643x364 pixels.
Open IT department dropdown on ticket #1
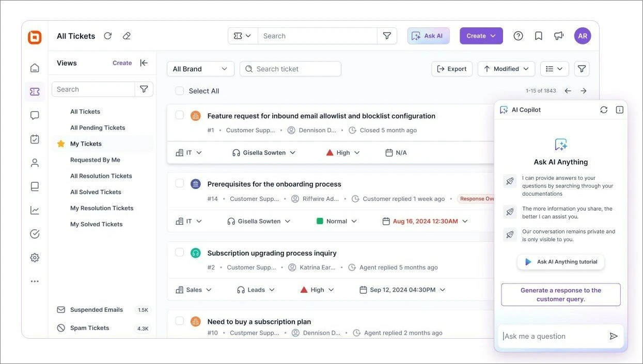[189, 153]
